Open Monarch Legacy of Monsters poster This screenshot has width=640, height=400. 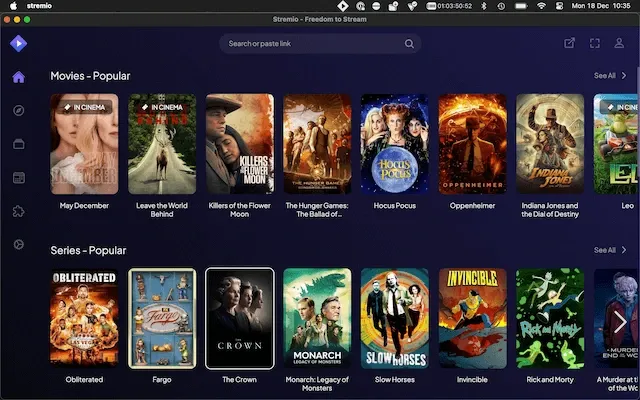(317, 318)
